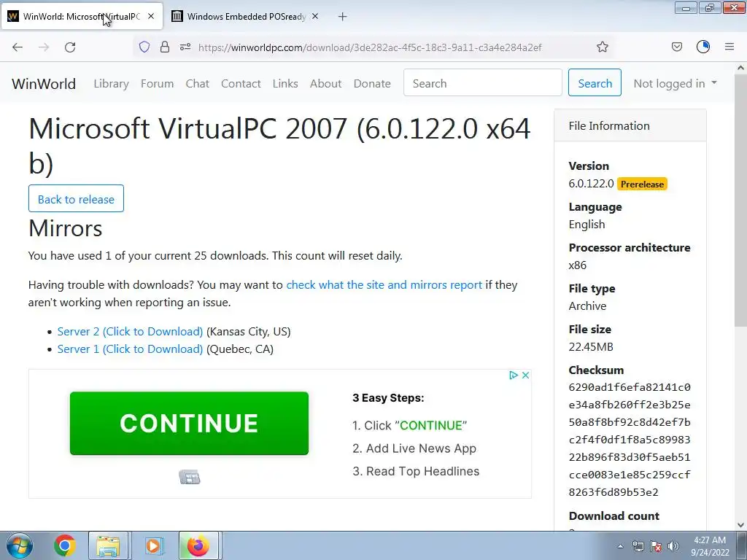Click the AdChoices triangle icon on the ad
This screenshot has width=747, height=560.
click(x=513, y=376)
